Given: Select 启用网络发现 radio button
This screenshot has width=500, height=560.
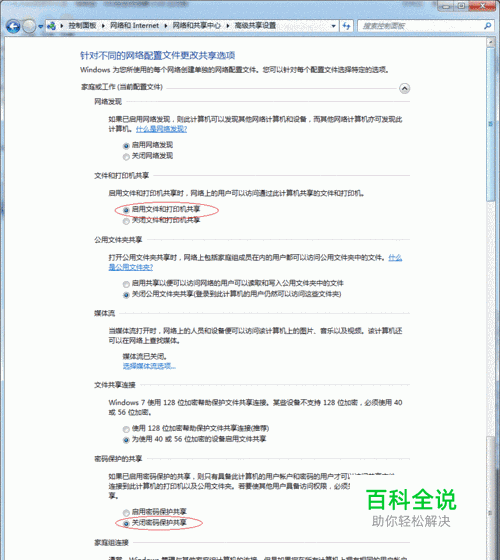Looking at the screenshot, I should tap(126, 146).
